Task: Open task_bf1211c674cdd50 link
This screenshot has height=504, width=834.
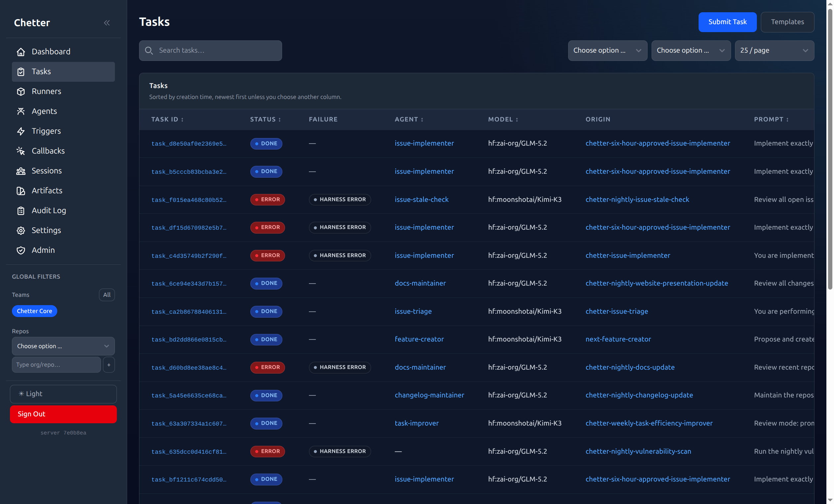Action: coord(189,480)
